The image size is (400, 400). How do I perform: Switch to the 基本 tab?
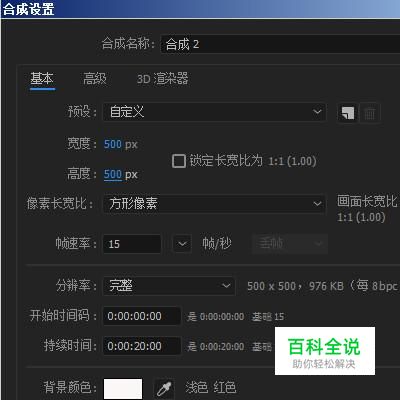click(x=42, y=79)
